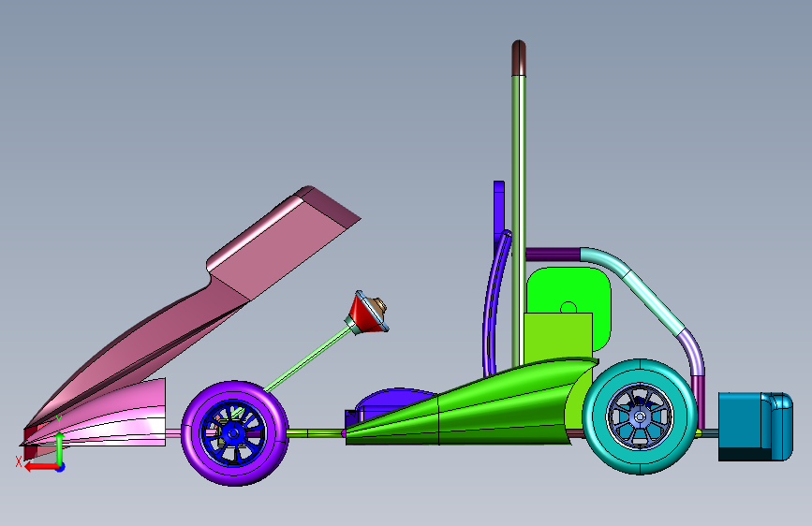Select the light green steering column rod
This screenshot has width=812, height=526.
(310, 358)
